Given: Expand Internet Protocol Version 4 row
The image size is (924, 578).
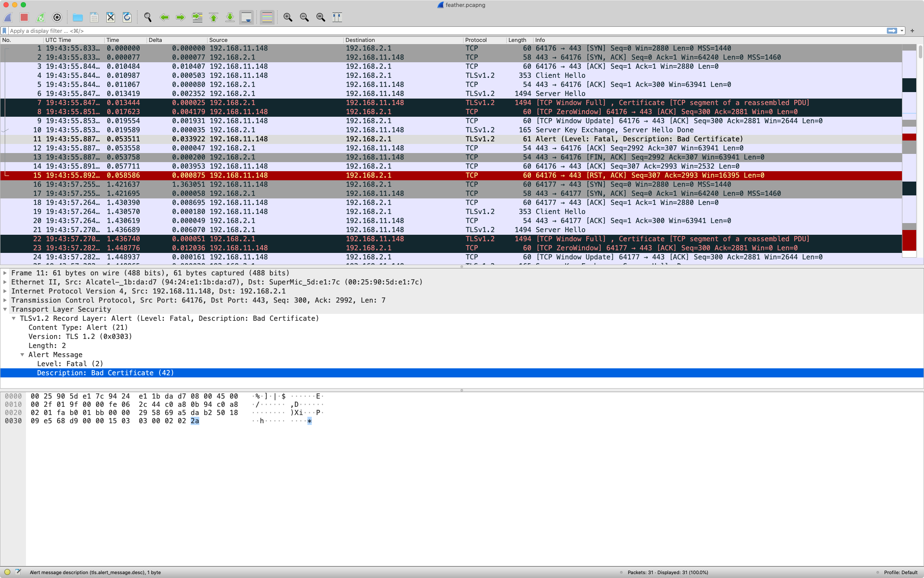Looking at the screenshot, I should pos(5,291).
